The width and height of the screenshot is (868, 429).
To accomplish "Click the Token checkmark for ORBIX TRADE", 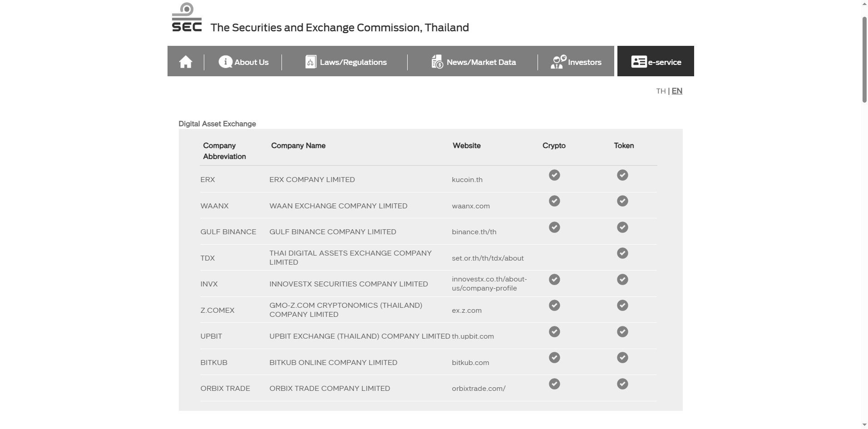I will (x=622, y=384).
